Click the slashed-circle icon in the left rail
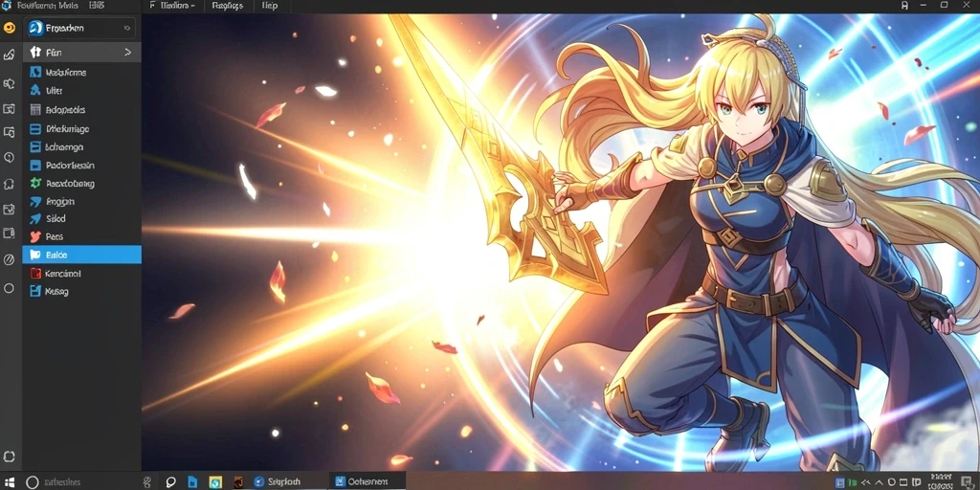The width and height of the screenshot is (980, 490). [9, 259]
